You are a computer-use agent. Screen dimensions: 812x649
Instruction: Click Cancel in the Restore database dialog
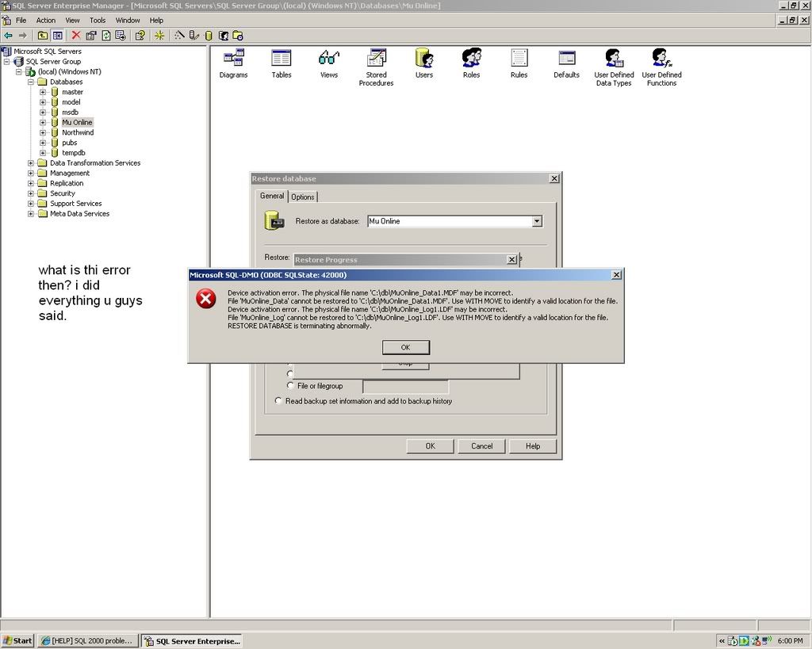481,446
